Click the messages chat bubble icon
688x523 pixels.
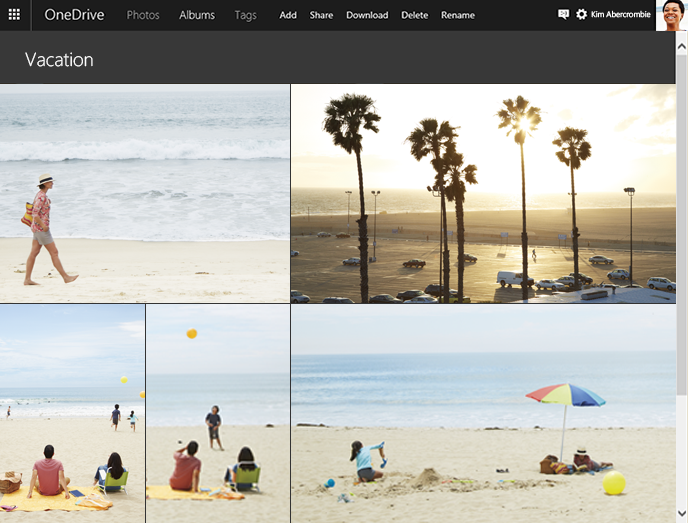(x=563, y=15)
